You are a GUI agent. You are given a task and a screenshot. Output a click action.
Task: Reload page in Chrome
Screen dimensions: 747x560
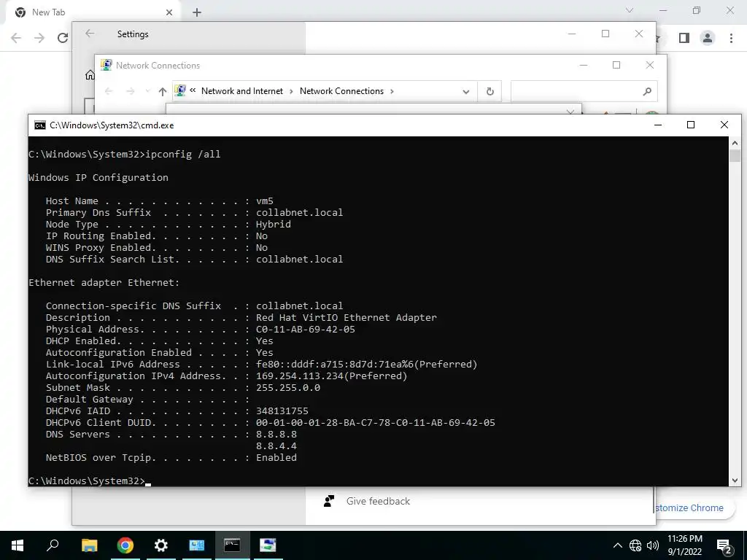pos(63,38)
